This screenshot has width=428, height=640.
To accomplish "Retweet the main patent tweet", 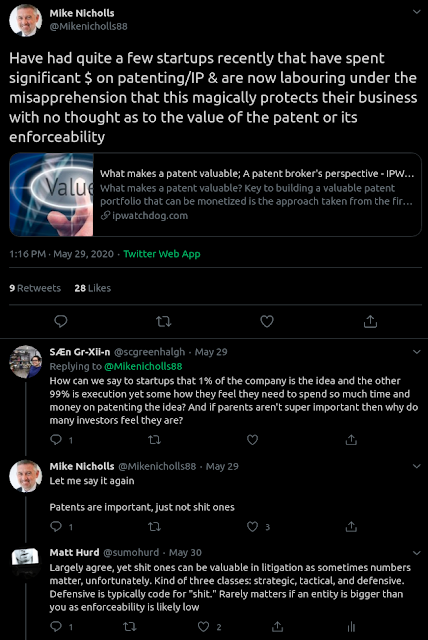I will (164, 322).
